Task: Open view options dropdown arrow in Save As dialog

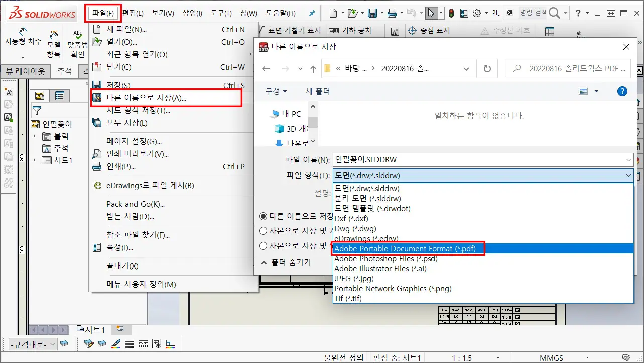Action: click(x=596, y=91)
